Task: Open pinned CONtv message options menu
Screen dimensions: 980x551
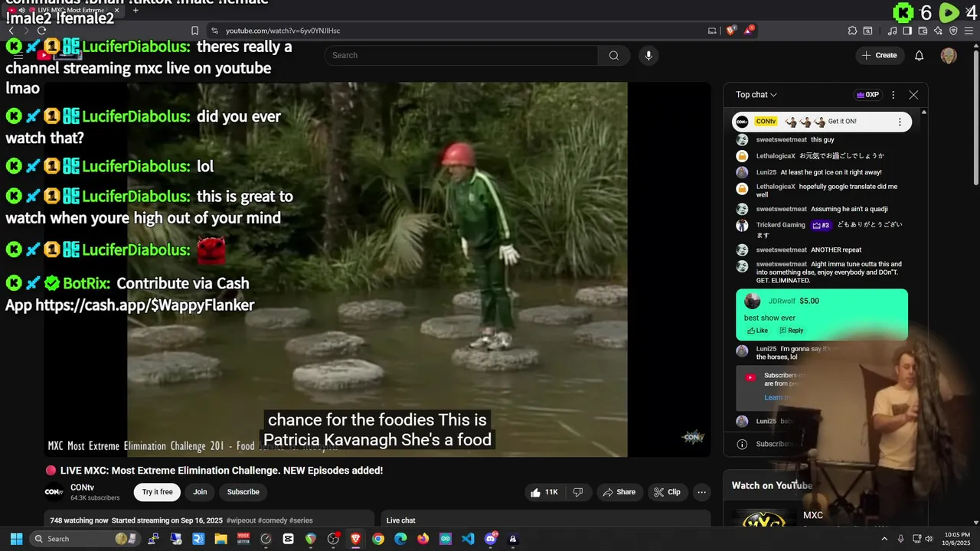Action: (x=900, y=122)
